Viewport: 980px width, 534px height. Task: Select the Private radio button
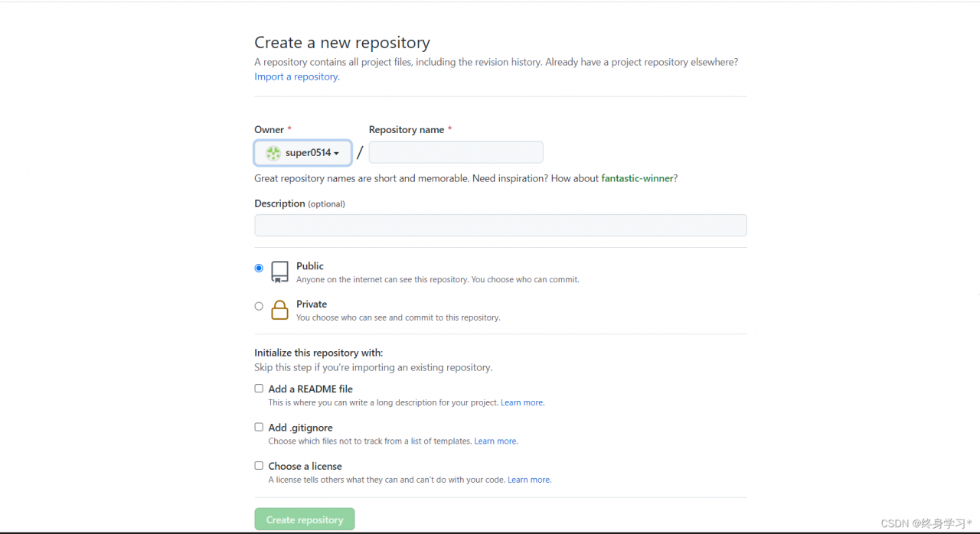point(259,306)
